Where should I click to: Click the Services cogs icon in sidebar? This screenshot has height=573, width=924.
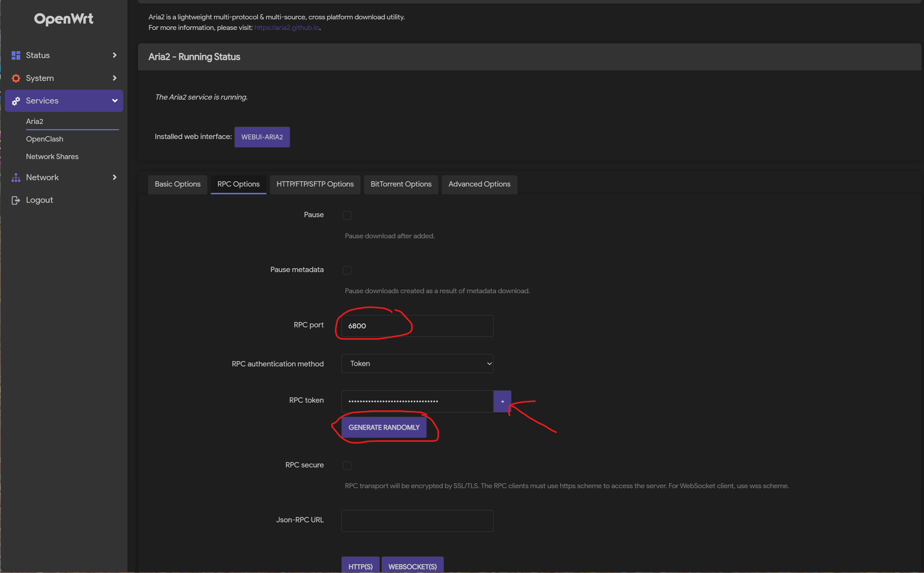point(16,101)
